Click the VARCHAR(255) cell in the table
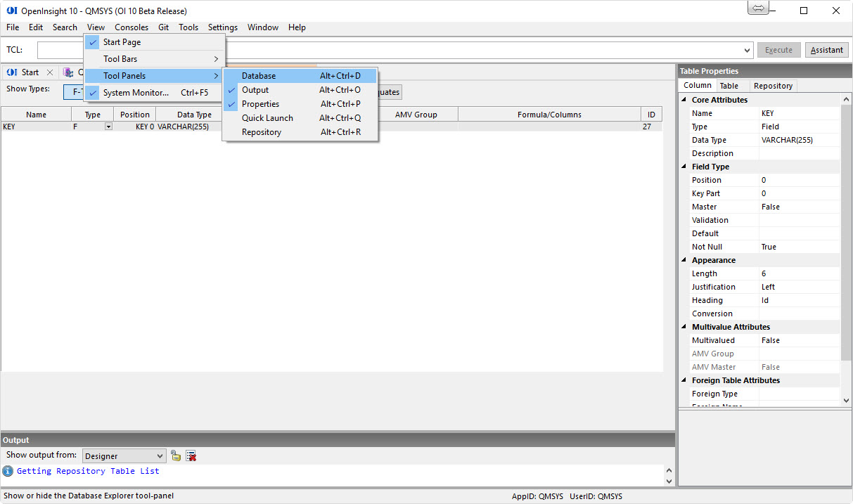Screen dimensions: 853x504 pos(188,127)
